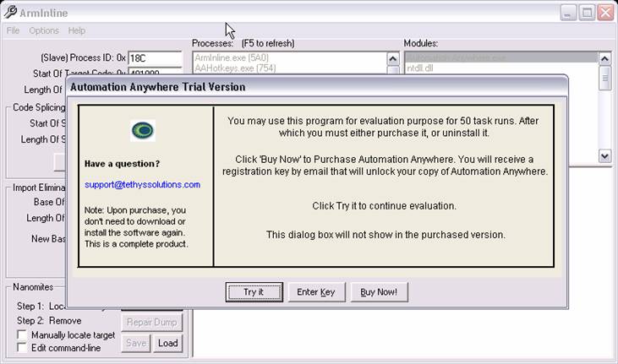Image resolution: width=618 pixels, height=364 pixels.
Task: Open the File menu in ArmInline
Action: pos(13,30)
